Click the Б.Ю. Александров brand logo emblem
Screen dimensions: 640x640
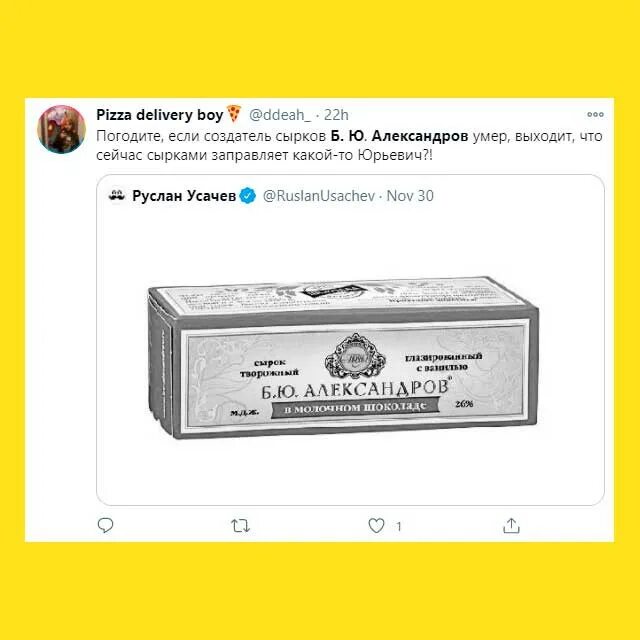(355, 356)
